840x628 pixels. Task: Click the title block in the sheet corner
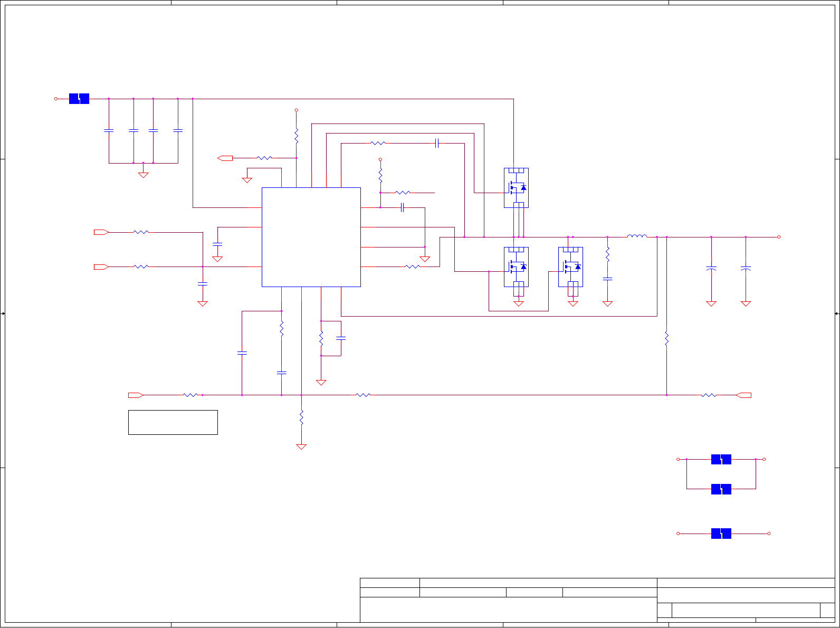597,600
